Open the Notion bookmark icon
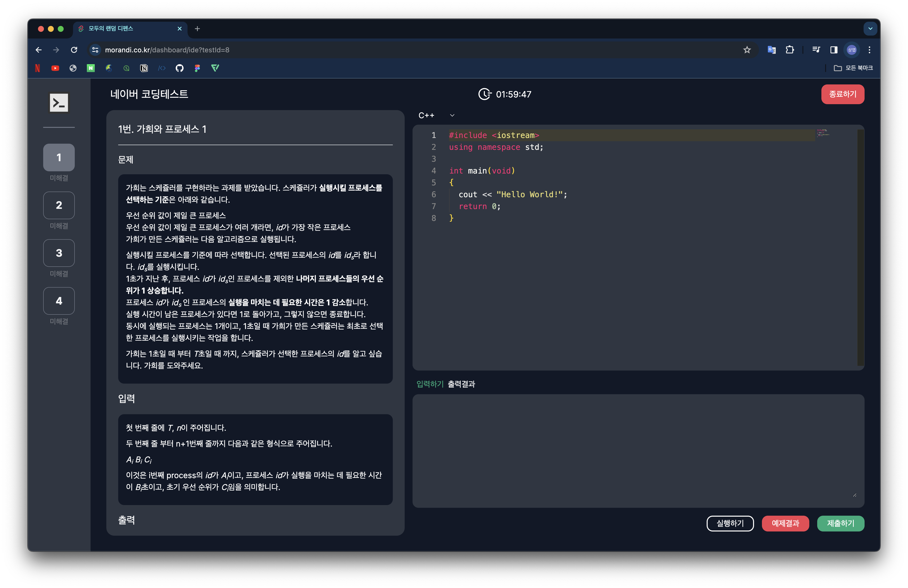The image size is (908, 588). (144, 68)
